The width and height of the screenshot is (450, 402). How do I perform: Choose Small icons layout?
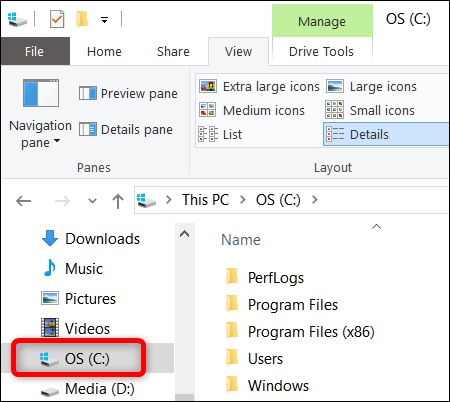pos(370,110)
